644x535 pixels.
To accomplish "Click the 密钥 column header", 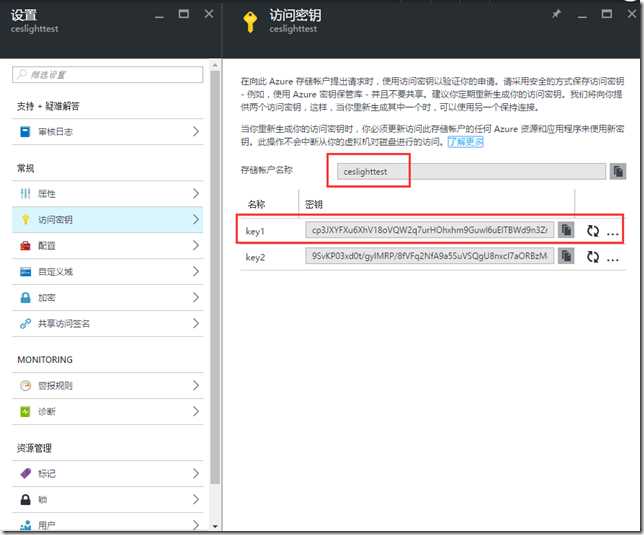I will click(314, 204).
